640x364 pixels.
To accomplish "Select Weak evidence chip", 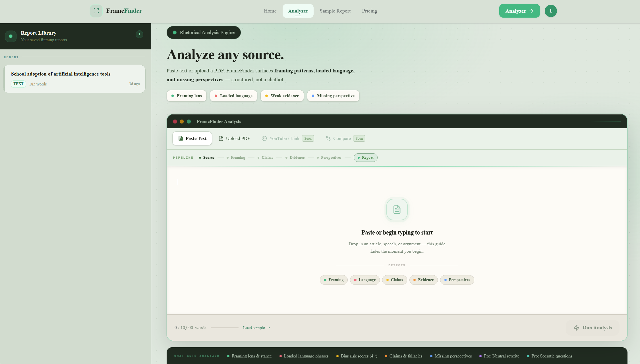I will coord(282,96).
